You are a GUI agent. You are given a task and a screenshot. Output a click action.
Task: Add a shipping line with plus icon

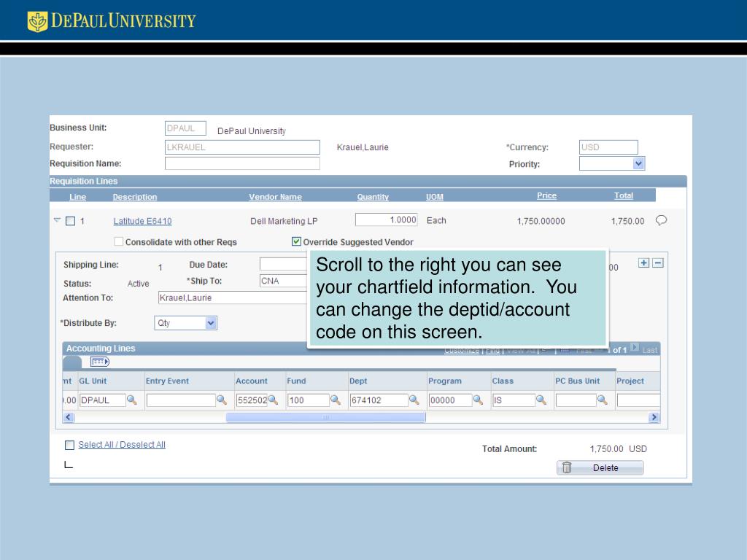click(x=643, y=262)
